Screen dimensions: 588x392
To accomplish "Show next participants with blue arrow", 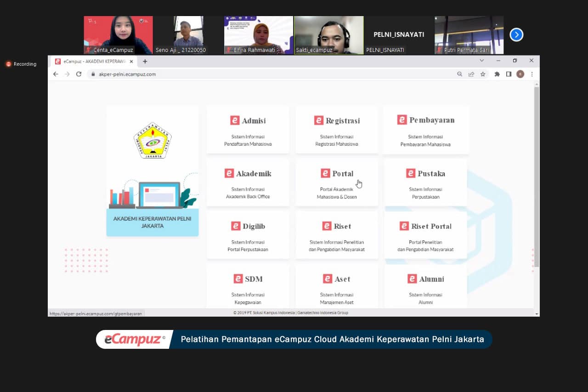I will click(516, 34).
